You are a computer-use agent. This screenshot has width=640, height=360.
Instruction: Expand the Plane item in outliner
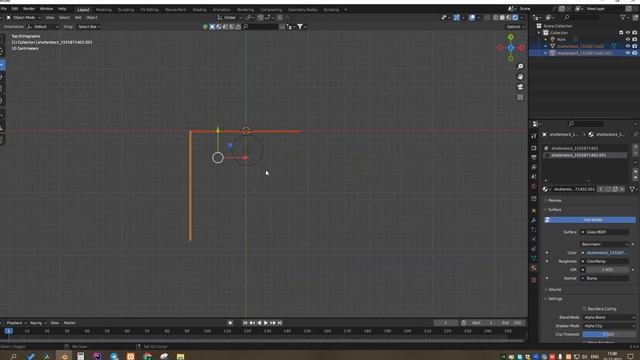point(546,39)
